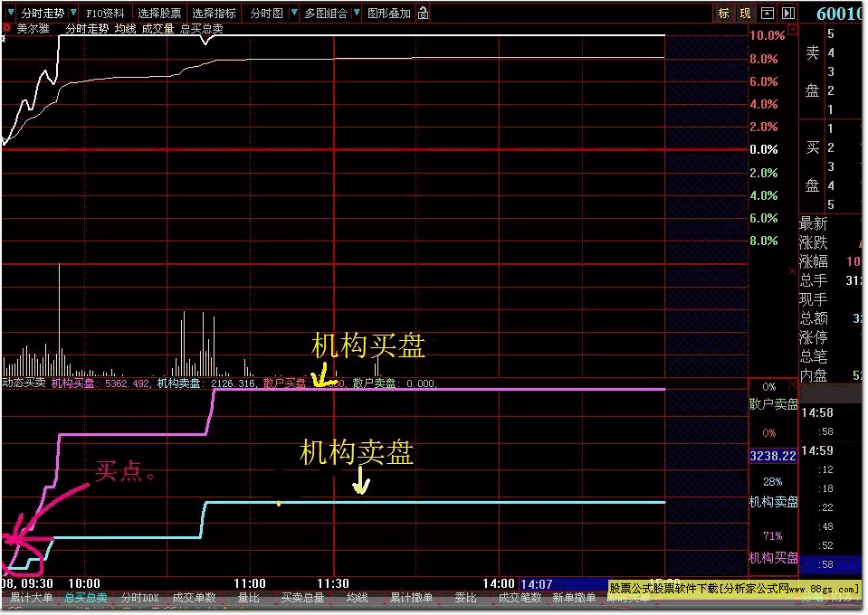Click the highlighted value 3238.22
This screenshot has width=868, height=615.
773,456
